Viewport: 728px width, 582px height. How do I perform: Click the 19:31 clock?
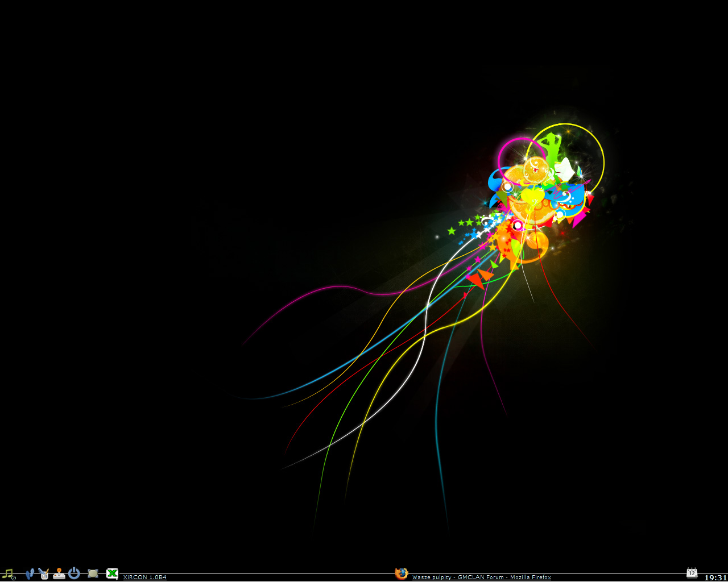[715, 577]
